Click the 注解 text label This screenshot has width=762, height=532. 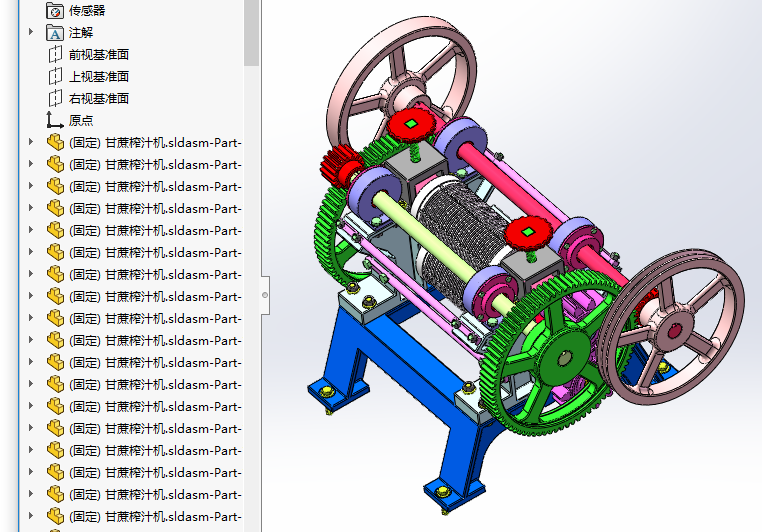[81, 33]
